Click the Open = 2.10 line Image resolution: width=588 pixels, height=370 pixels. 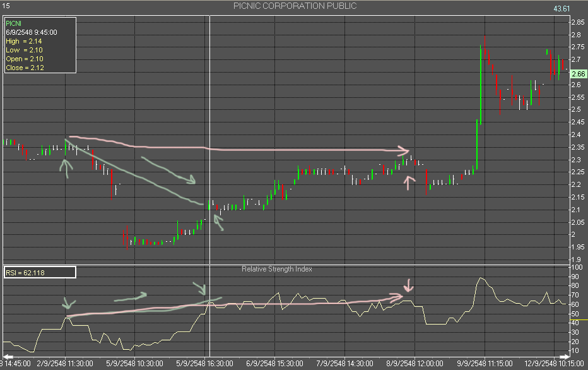point(25,59)
